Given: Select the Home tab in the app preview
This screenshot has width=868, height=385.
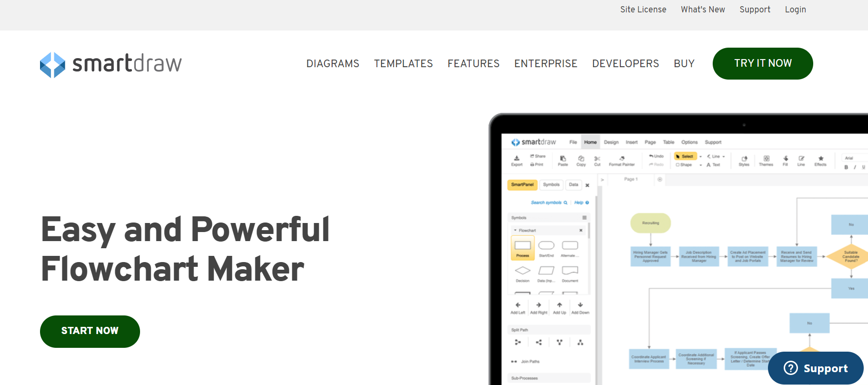Looking at the screenshot, I should 590,142.
